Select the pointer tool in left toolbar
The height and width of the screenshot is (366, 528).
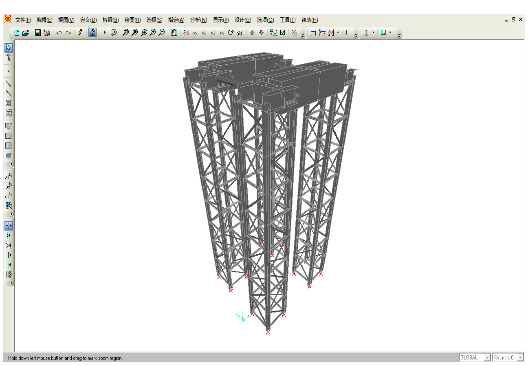click(x=8, y=48)
